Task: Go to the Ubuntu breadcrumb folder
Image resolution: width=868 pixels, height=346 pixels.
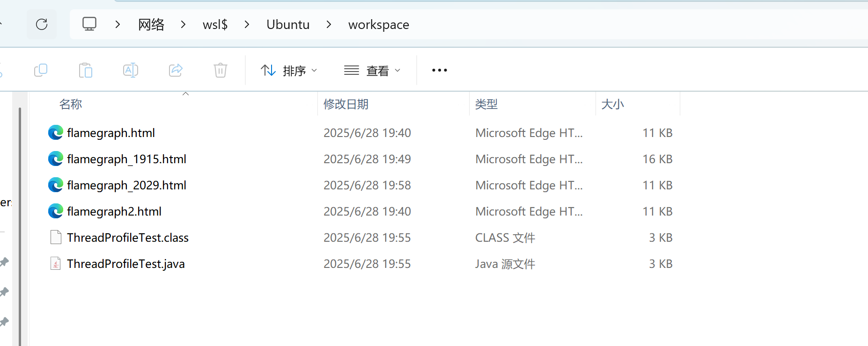Action: coord(288,24)
